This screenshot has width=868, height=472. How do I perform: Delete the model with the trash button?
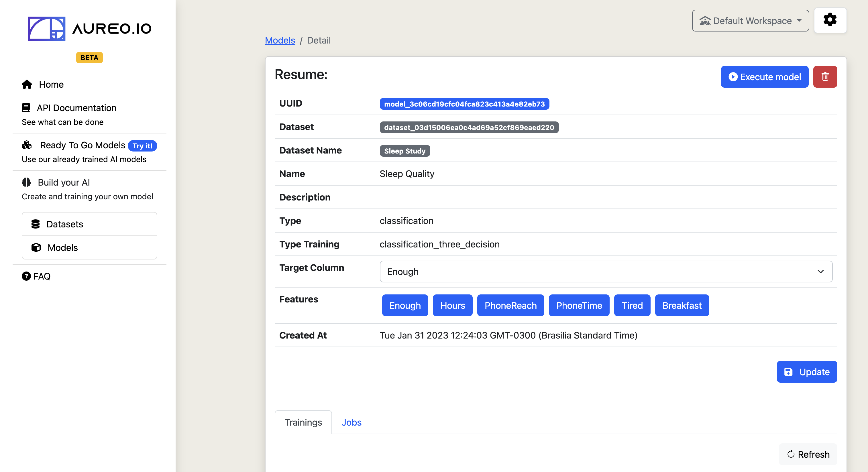tap(825, 77)
